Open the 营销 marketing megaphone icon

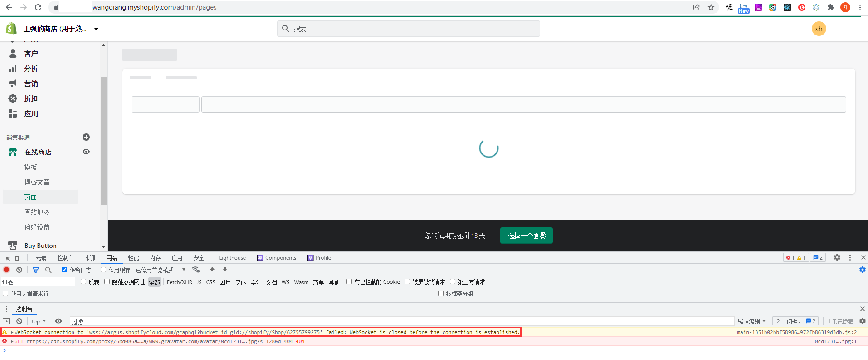[13, 84]
